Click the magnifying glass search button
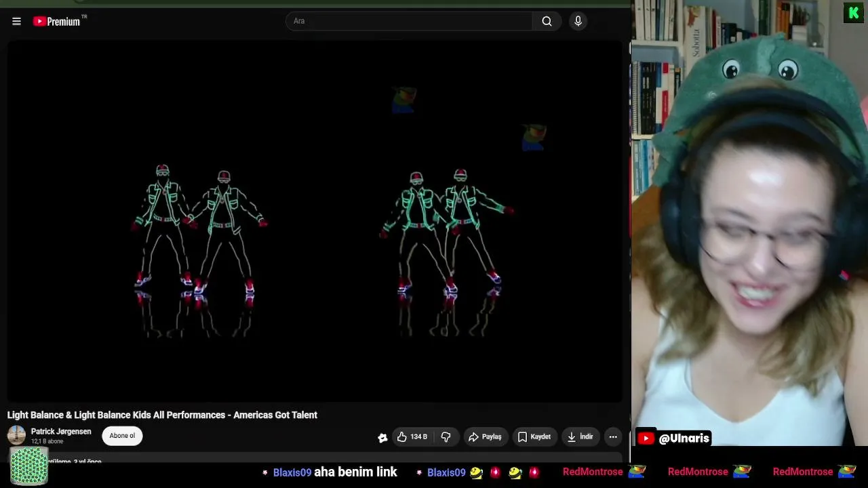 547,21
